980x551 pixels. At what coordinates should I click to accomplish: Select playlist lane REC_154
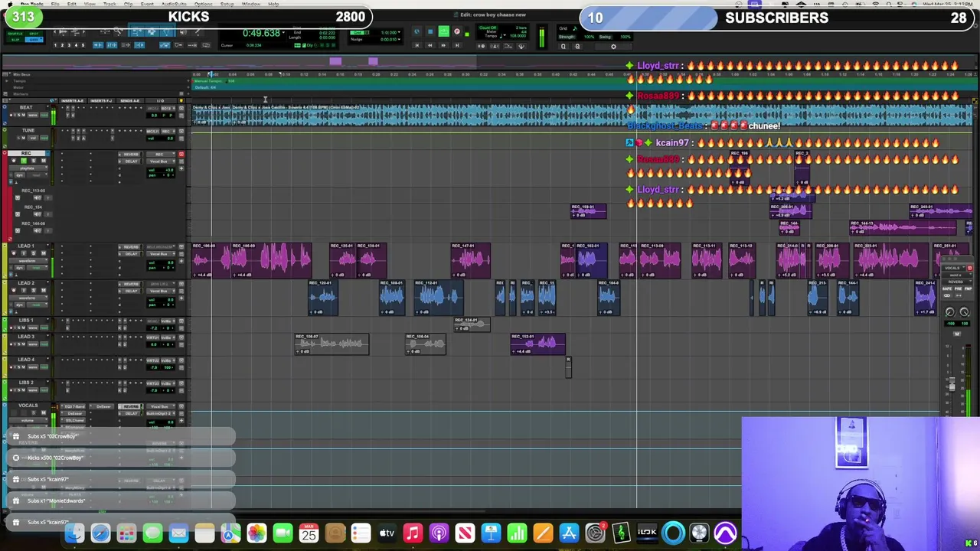click(x=33, y=207)
